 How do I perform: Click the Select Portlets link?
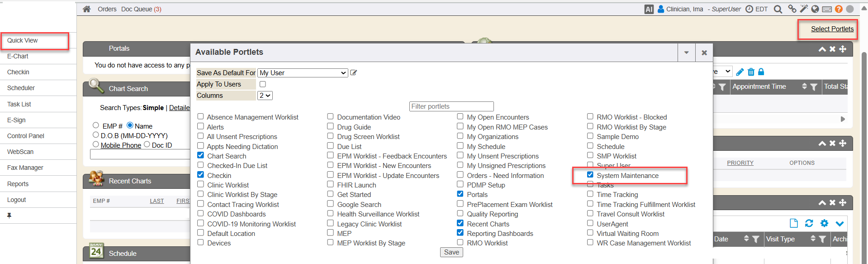pos(832,29)
